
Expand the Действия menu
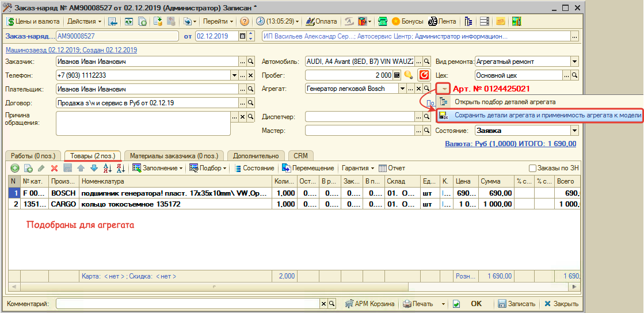pyautogui.click(x=84, y=21)
